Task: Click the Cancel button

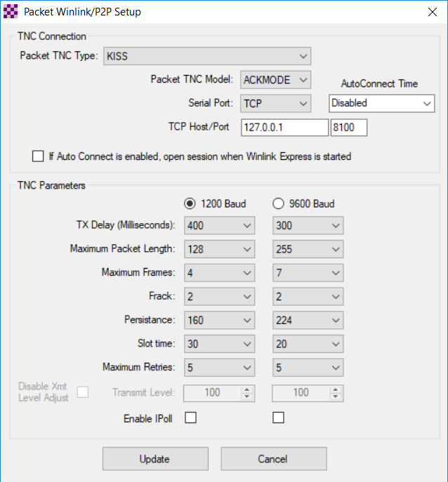Action: coord(273,459)
